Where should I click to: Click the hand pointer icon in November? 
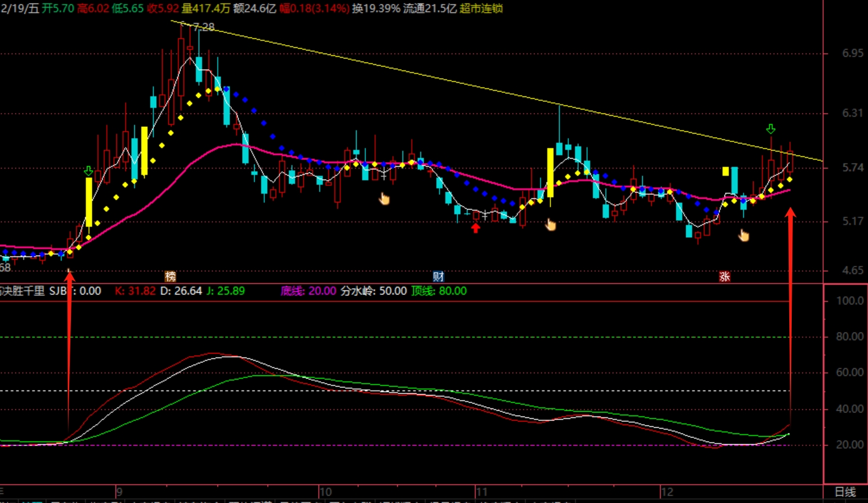click(551, 225)
